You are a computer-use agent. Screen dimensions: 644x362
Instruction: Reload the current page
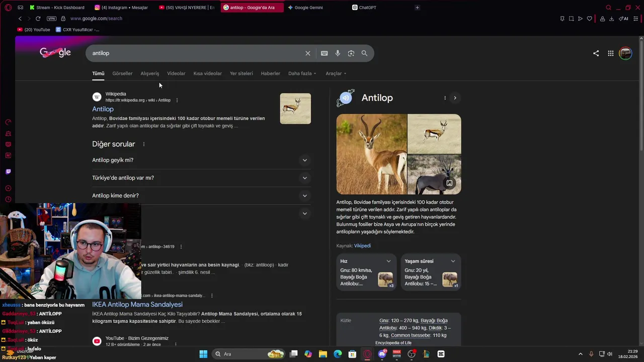(38, 19)
